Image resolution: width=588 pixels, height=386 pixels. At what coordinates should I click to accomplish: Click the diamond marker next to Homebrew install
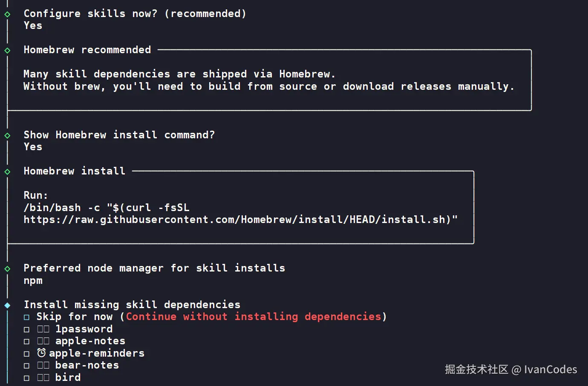7,172
